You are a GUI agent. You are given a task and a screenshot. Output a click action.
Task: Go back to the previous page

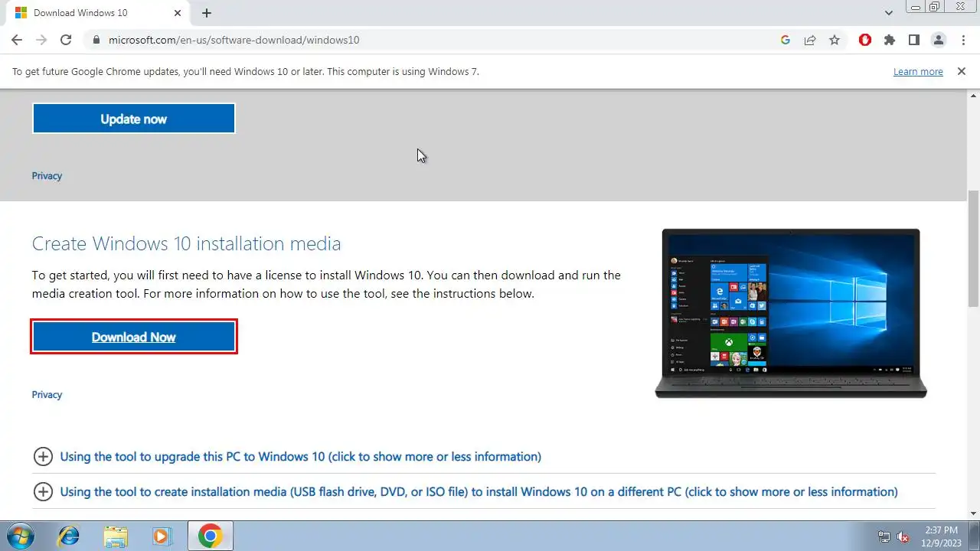tap(17, 40)
